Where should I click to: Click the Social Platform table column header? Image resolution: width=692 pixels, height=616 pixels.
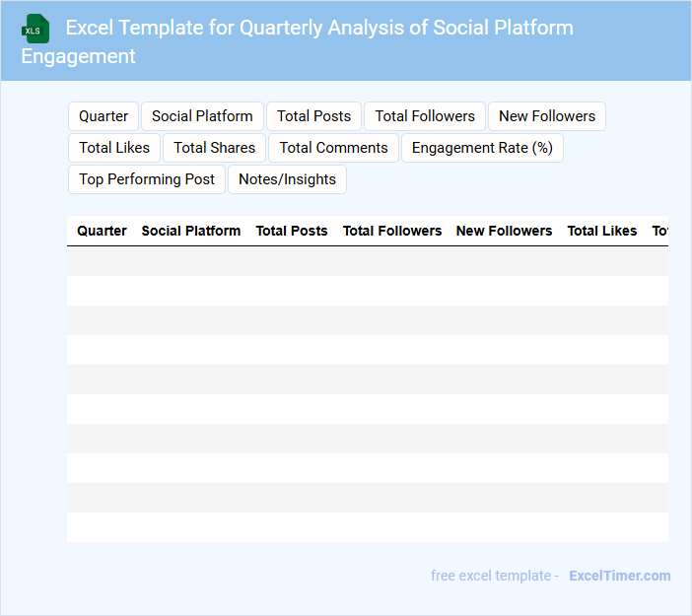pyautogui.click(x=191, y=231)
